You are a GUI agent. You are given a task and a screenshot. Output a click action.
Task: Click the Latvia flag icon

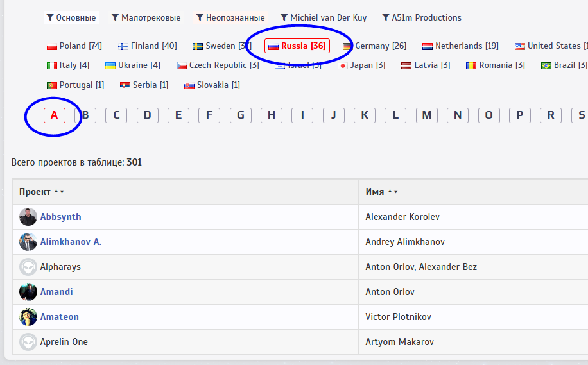[x=406, y=66]
